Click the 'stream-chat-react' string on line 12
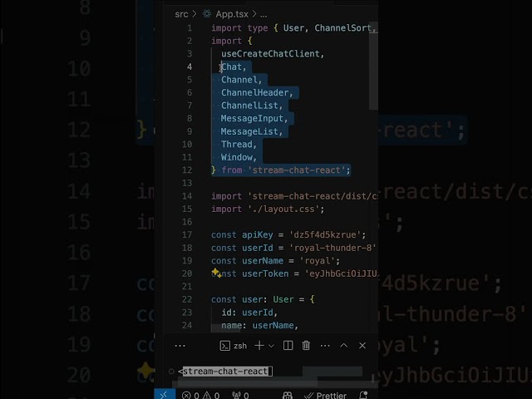 pos(296,170)
